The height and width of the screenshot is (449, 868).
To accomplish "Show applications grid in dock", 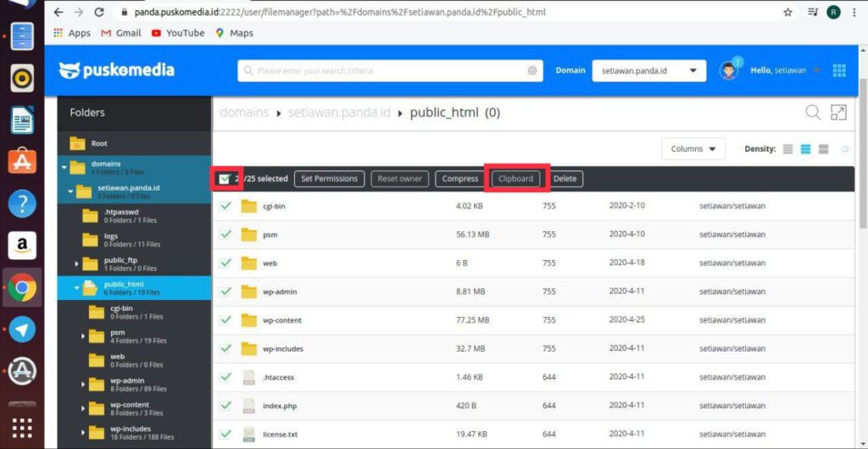I will [22, 429].
